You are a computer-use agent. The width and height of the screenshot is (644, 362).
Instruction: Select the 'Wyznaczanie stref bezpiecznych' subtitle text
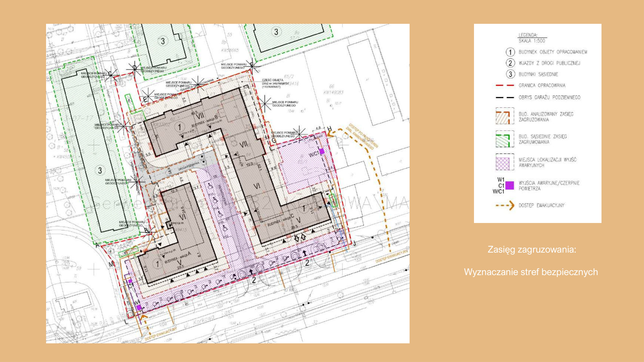pyautogui.click(x=531, y=272)
